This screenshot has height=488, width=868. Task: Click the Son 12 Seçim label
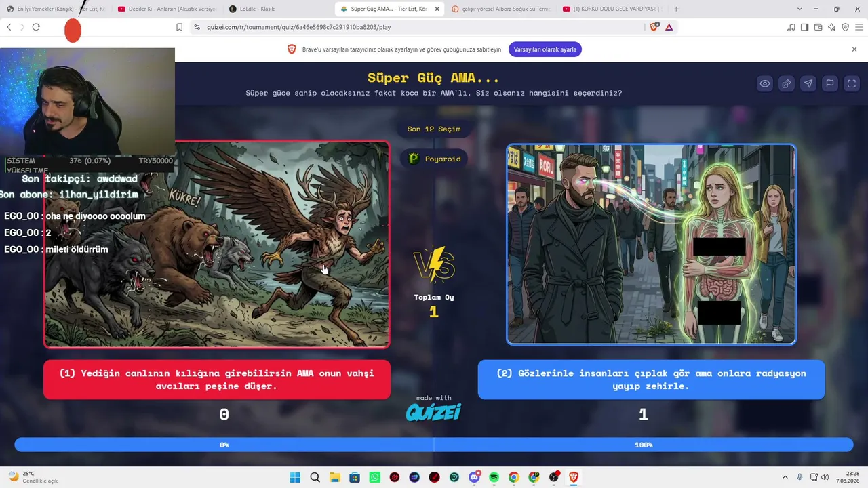434,129
